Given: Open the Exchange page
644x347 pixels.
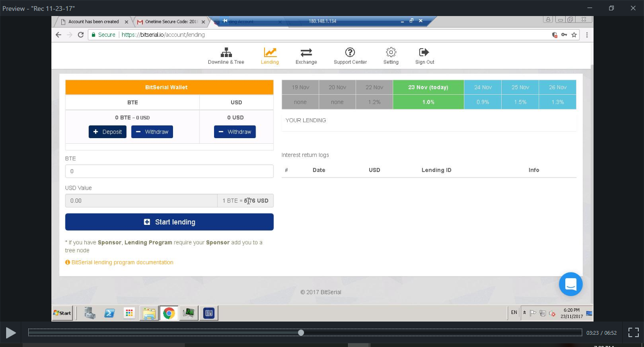Looking at the screenshot, I should click(306, 56).
